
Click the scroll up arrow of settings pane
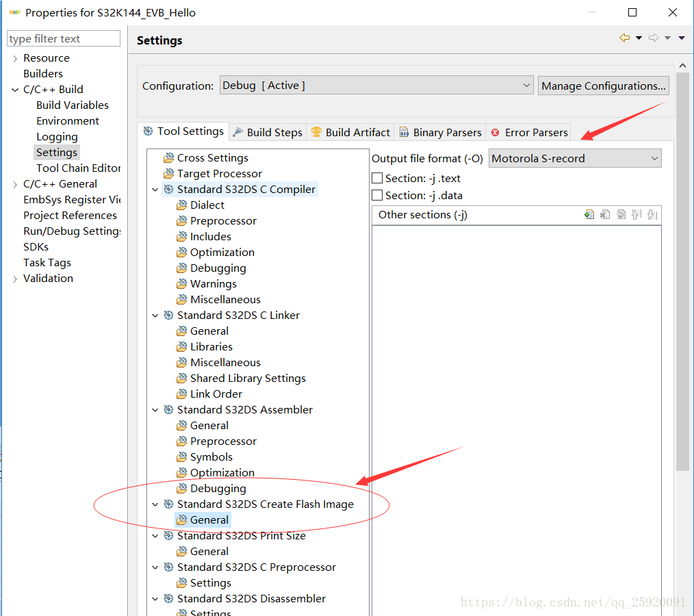pos(682,66)
